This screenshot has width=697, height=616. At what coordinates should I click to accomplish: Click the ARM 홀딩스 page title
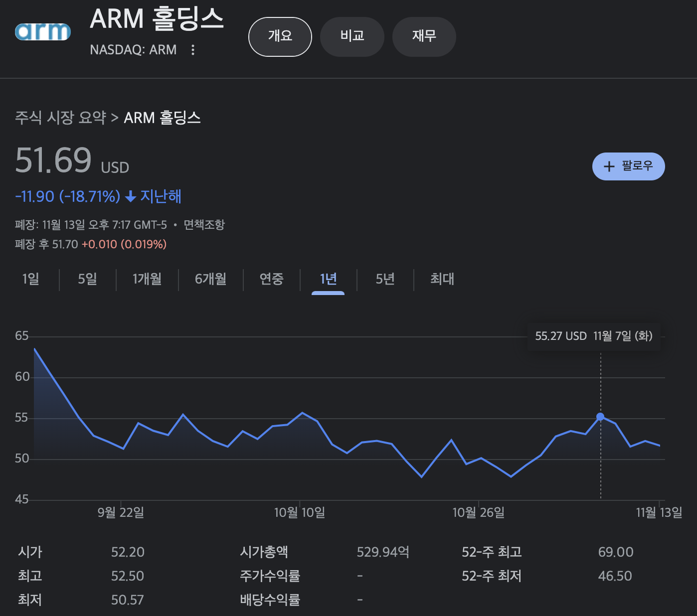pos(157,18)
